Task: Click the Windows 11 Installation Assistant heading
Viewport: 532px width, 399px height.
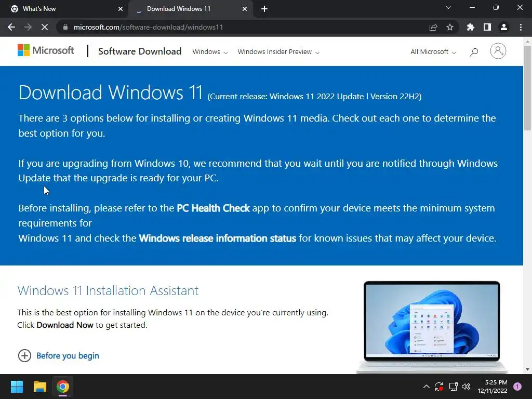Action: (x=108, y=291)
